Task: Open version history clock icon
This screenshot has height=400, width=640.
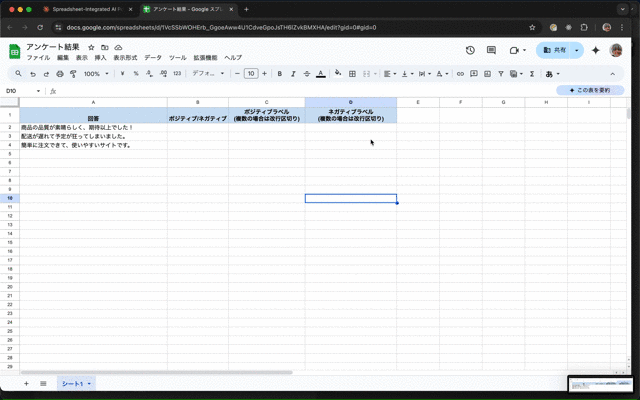Action: 470,50
